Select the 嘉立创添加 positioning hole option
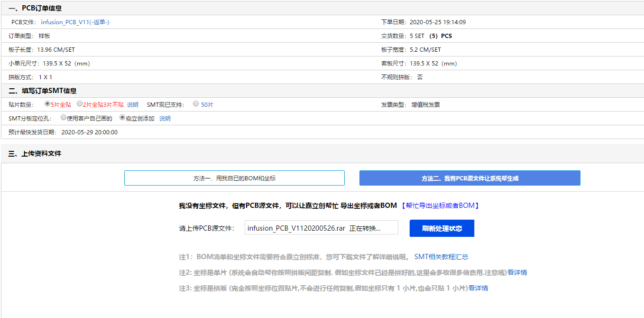The image size is (644, 318). click(x=122, y=118)
